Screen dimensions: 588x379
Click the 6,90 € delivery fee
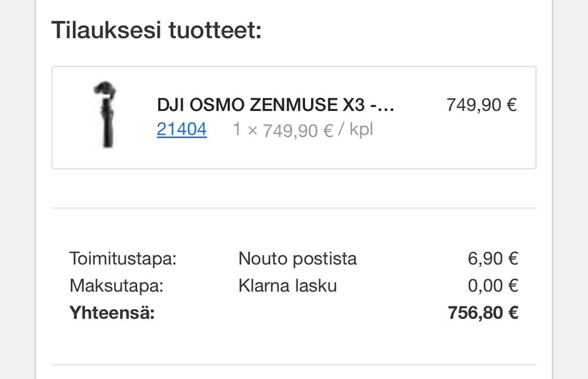coord(492,258)
